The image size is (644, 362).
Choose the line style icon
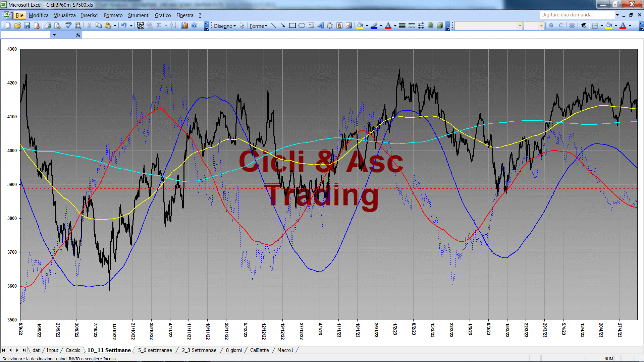(x=402, y=25)
